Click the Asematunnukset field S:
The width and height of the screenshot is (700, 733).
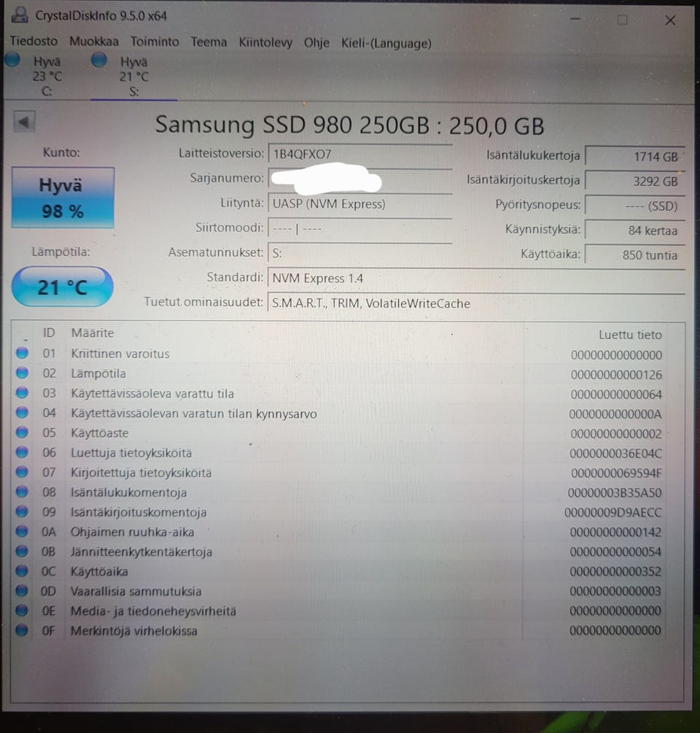(360, 253)
